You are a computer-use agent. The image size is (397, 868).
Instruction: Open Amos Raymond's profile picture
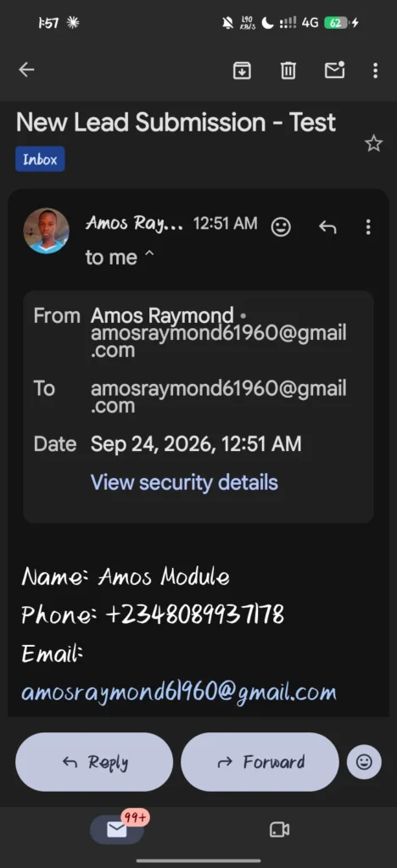point(47,231)
